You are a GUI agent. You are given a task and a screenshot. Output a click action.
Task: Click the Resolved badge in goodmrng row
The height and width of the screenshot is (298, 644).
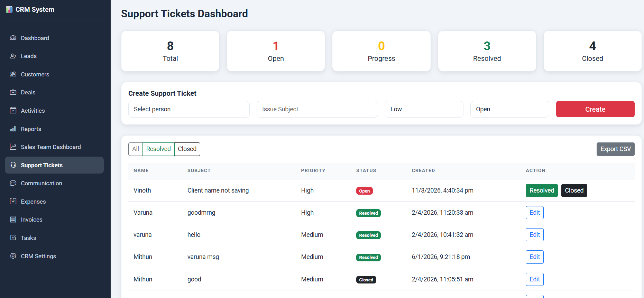368,213
